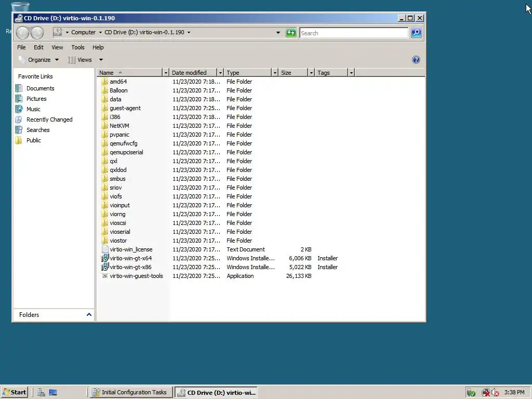Viewport: 532px width, 399px height.
Task: Click Computer in the address breadcrumb
Action: (83, 32)
